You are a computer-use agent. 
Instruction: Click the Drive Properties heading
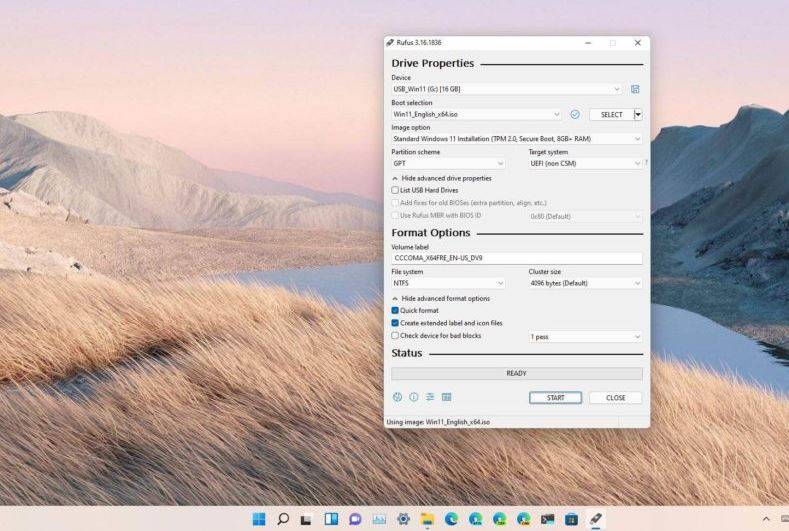(433, 63)
